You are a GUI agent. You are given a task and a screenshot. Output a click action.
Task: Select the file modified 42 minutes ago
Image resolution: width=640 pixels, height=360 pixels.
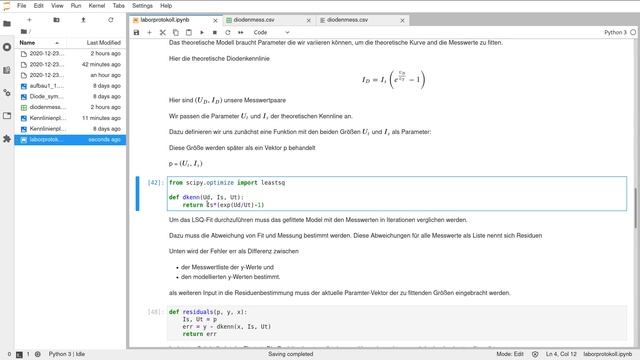(70, 64)
